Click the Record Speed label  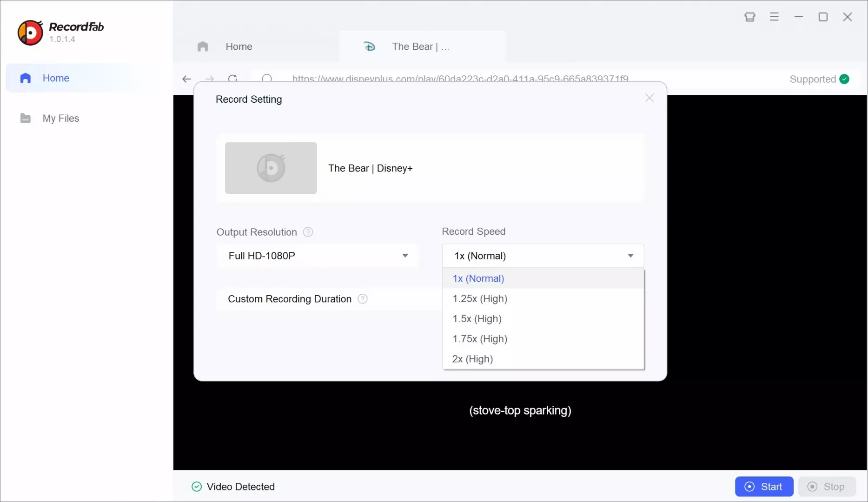(x=474, y=231)
